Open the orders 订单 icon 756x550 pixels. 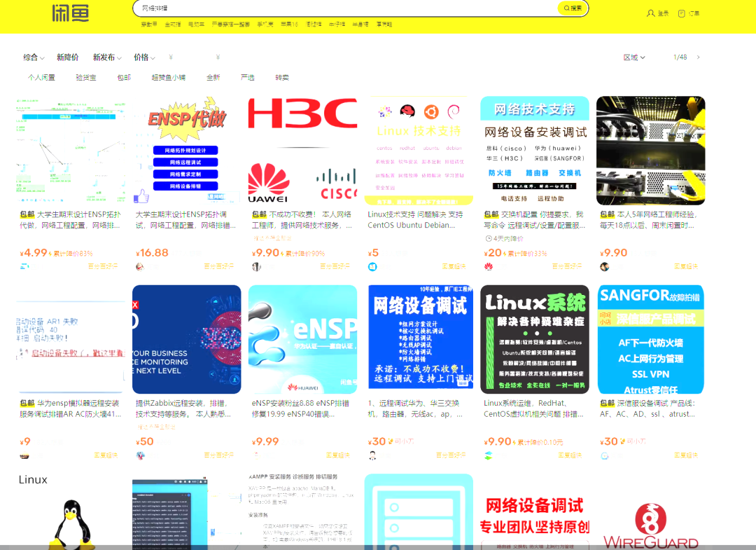pyautogui.click(x=681, y=13)
